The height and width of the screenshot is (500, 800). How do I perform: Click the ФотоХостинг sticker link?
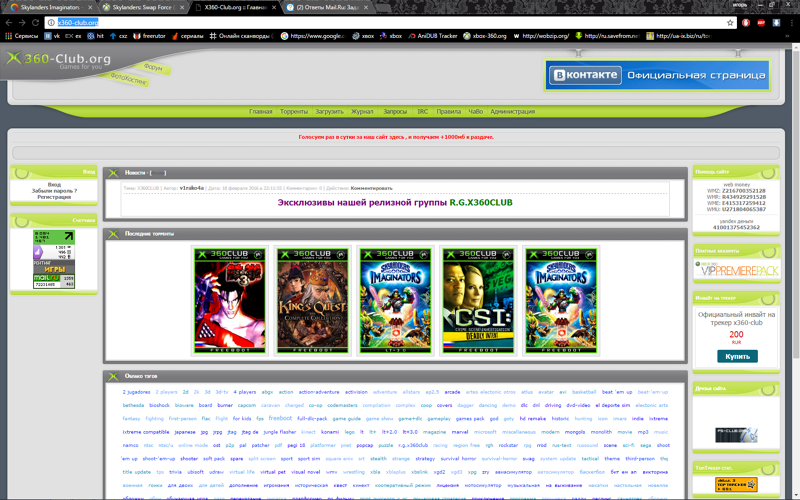click(129, 79)
